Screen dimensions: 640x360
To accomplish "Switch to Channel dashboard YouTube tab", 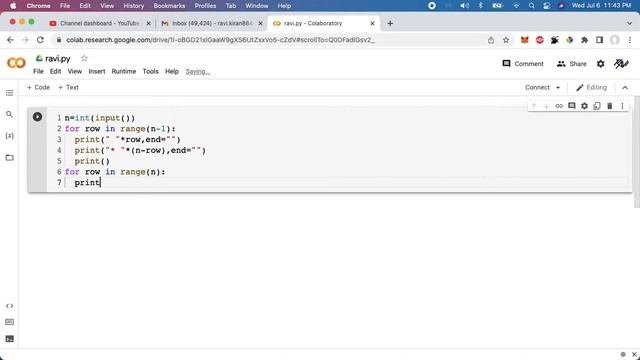I will point(100,23).
